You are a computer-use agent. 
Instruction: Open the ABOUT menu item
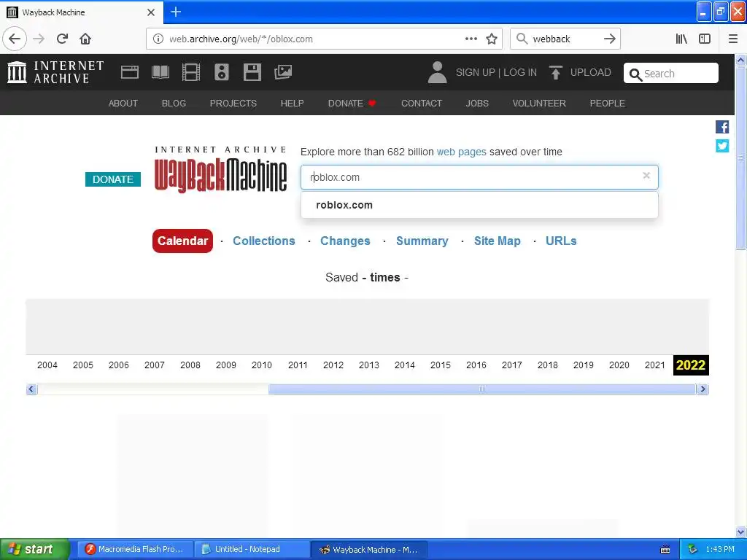click(123, 104)
